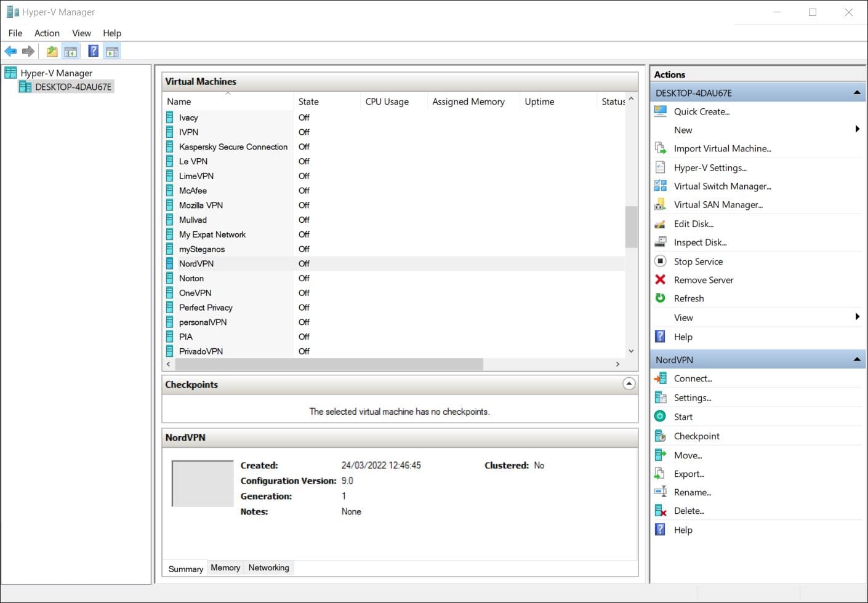Open the File menu

click(15, 33)
